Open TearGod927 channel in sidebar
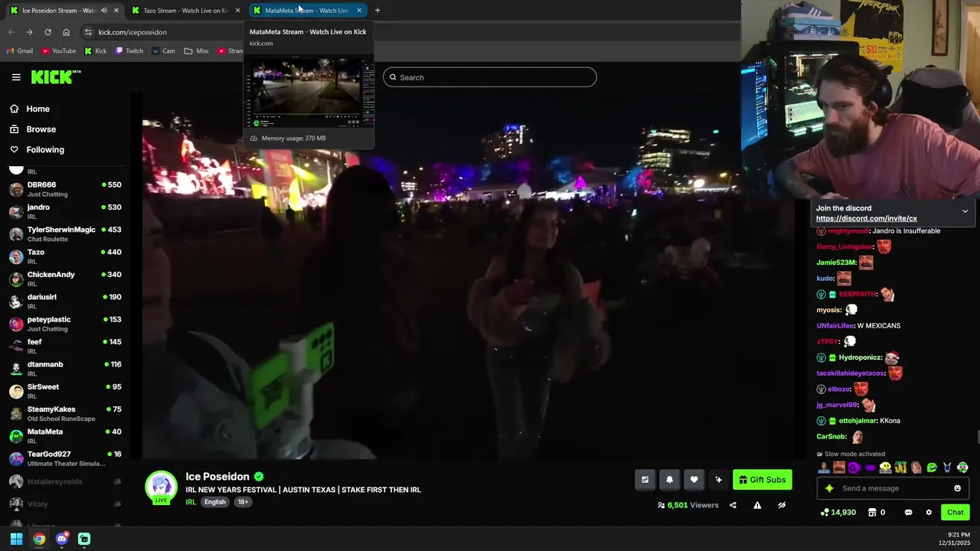 pos(65,458)
